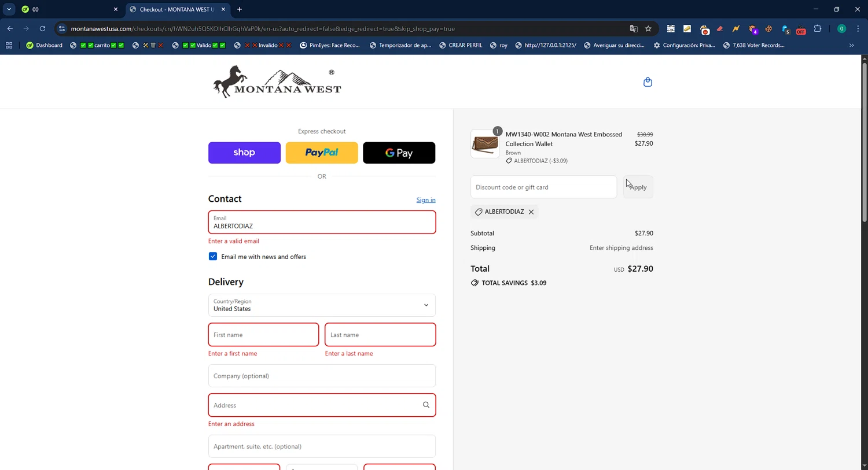Reload the checkout page
Image resolution: width=868 pixels, height=470 pixels.
click(42, 28)
